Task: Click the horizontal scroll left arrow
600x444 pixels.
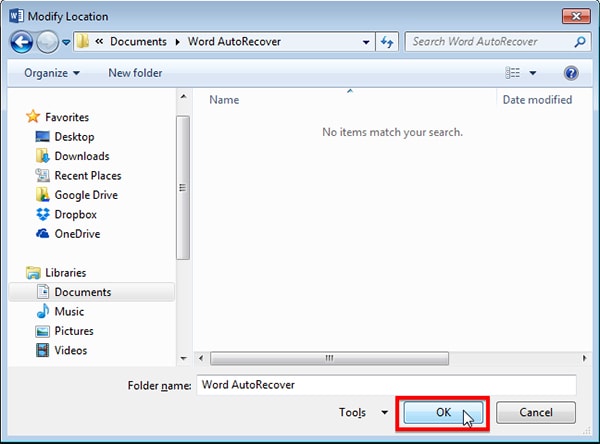Action: pos(201,358)
